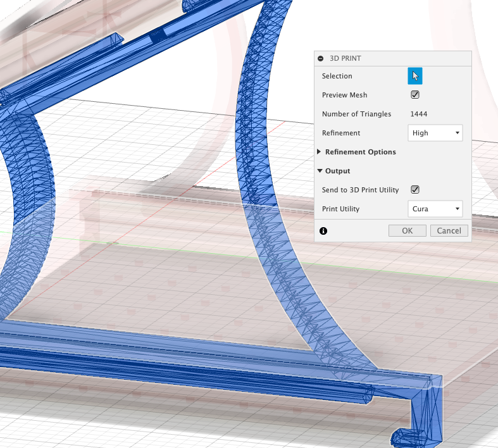Click the Print Utility label
Screen dimensions: 498x448
(x=340, y=209)
